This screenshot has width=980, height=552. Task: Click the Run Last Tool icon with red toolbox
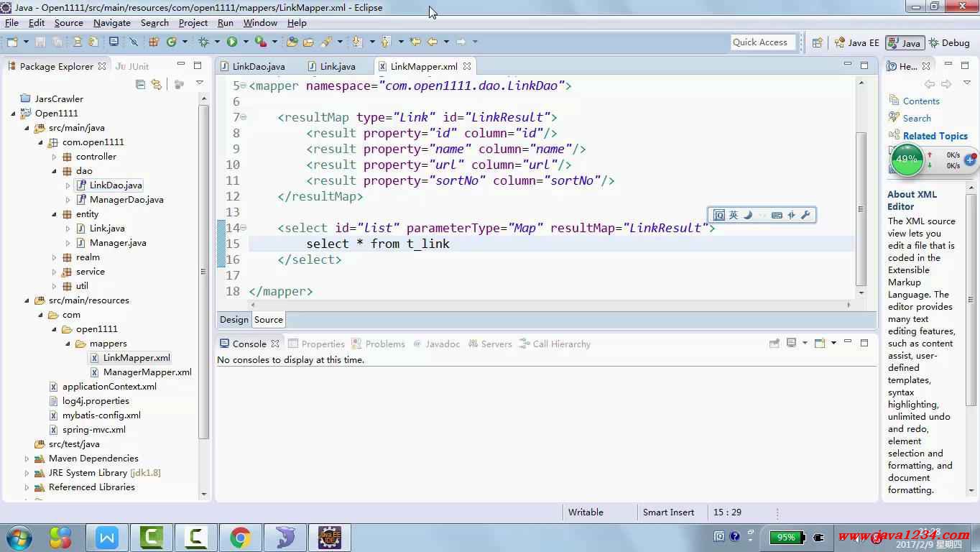261,42
